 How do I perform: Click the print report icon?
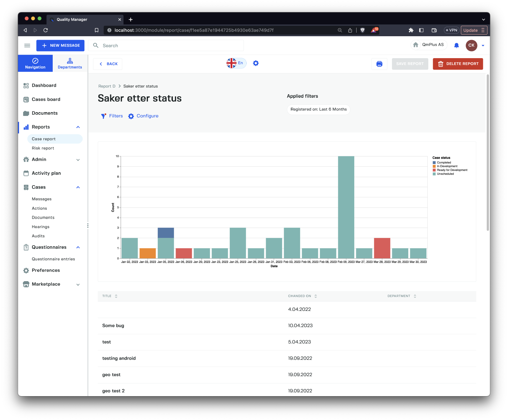[379, 64]
